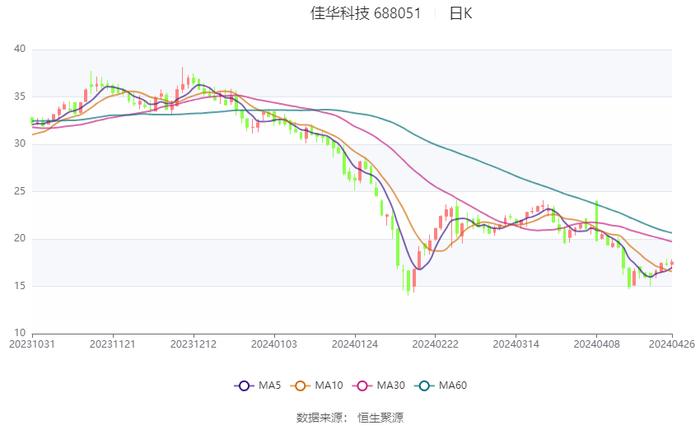Click the chart title 佳华科技 688051
Viewport: 700px width, 426px height.
[x=366, y=13]
